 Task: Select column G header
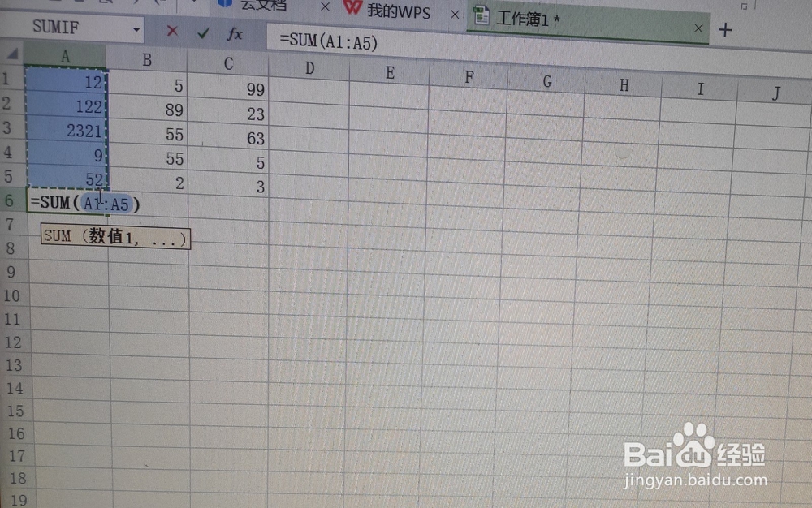coord(546,81)
